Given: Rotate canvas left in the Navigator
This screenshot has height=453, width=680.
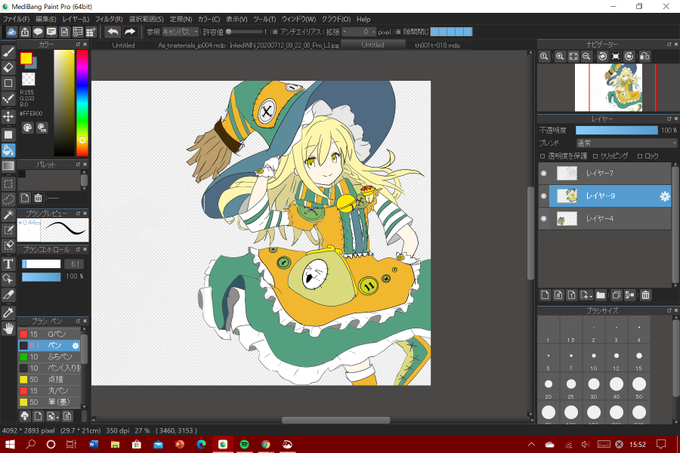Looking at the screenshot, I should [602, 56].
